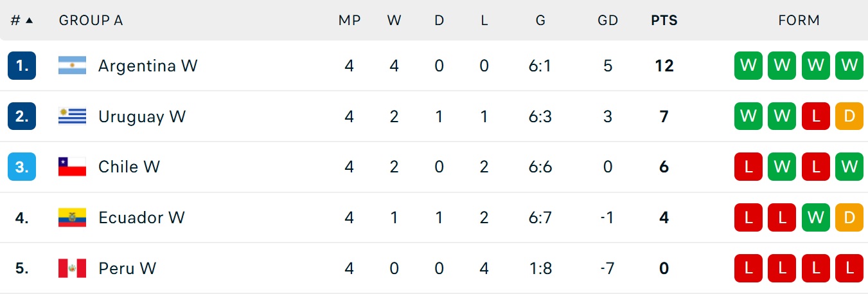Open the Peru W team page

click(x=127, y=268)
